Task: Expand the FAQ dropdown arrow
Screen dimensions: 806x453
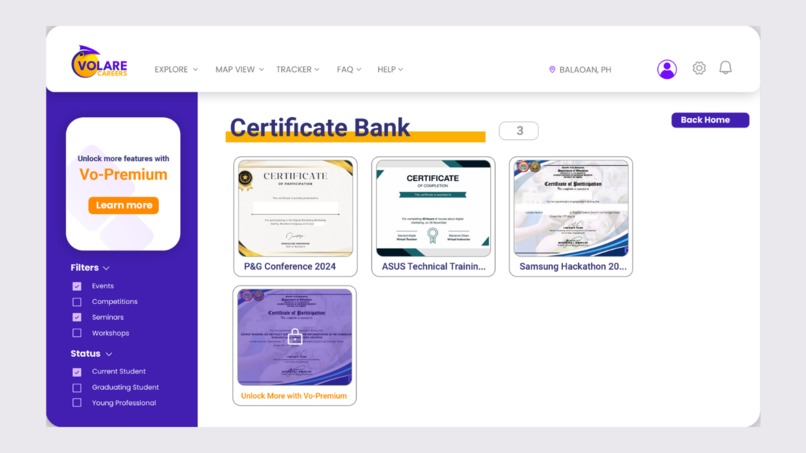Action: (359, 69)
